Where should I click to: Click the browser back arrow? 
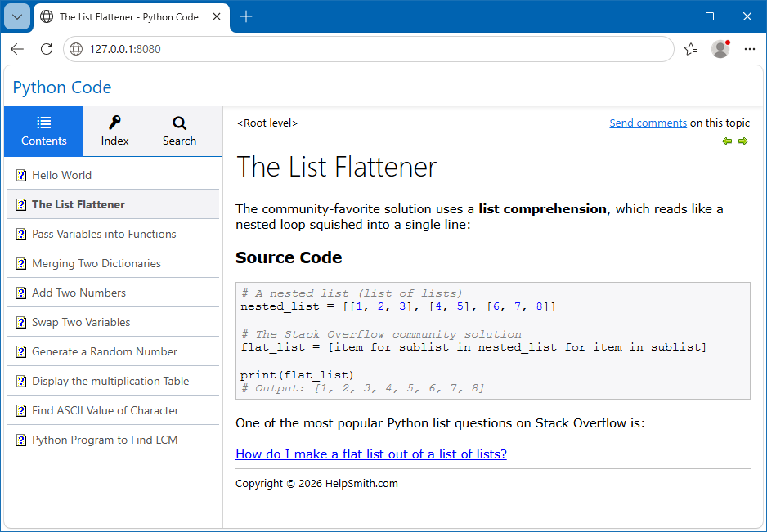point(17,49)
